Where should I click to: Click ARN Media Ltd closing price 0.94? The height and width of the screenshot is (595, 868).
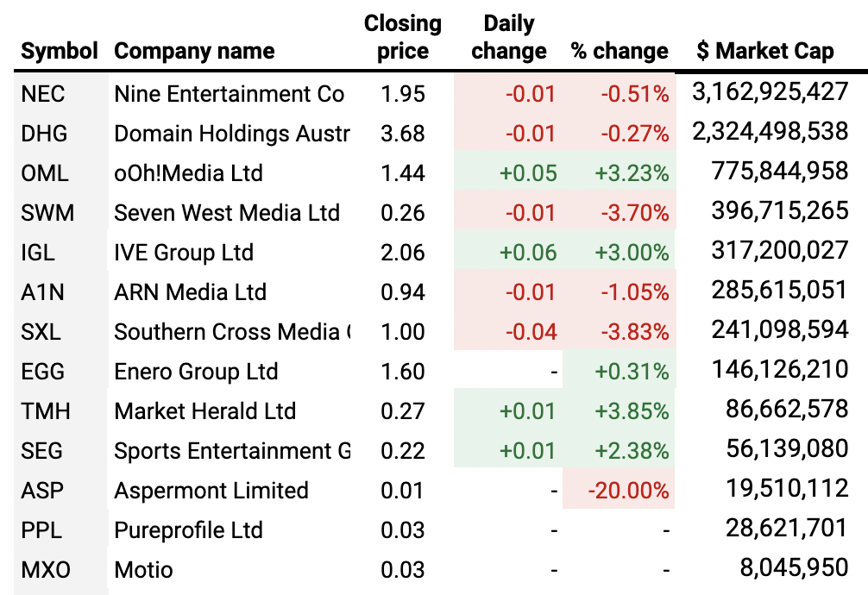pyautogui.click(x=403, y=292)
